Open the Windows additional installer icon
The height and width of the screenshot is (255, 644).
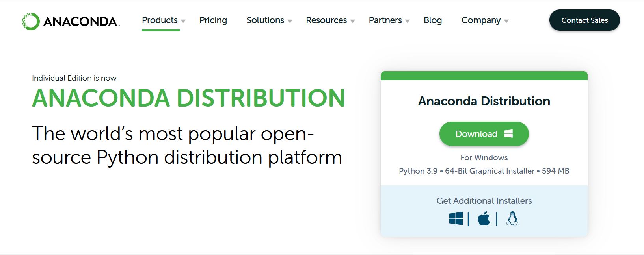[x=456, y=219]
